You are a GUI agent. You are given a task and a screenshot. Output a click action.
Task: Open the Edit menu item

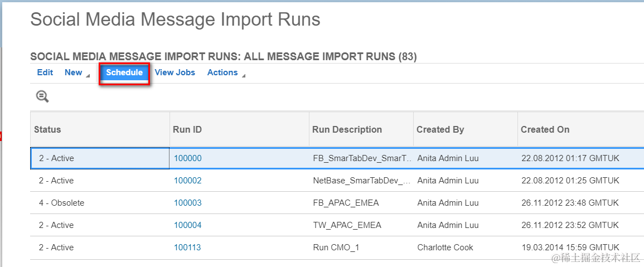pos(45,72)
